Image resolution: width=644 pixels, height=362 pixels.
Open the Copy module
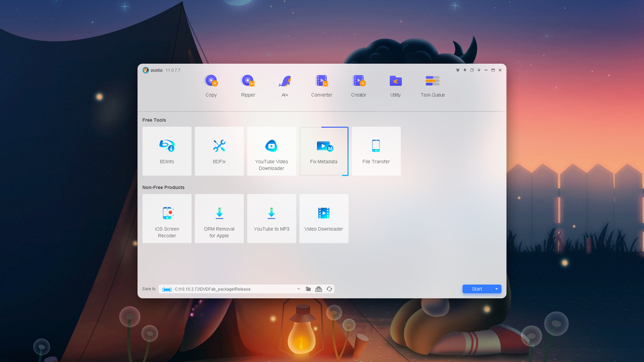coord(211,86)
